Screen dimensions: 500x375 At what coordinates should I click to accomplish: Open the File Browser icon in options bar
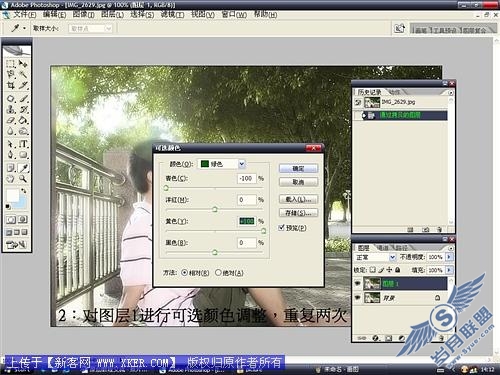pyautogui.click(x=399, y=29)
